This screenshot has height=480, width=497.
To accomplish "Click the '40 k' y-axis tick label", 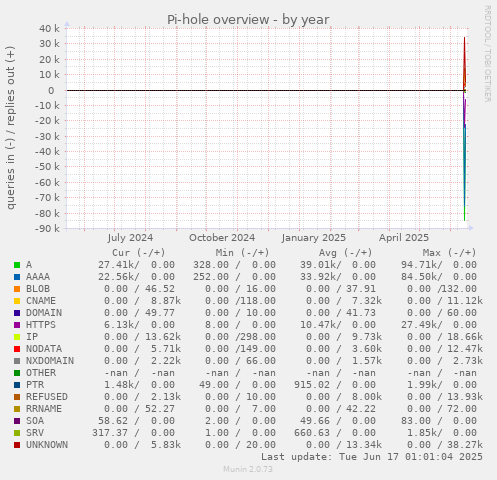I will point(49,29).
